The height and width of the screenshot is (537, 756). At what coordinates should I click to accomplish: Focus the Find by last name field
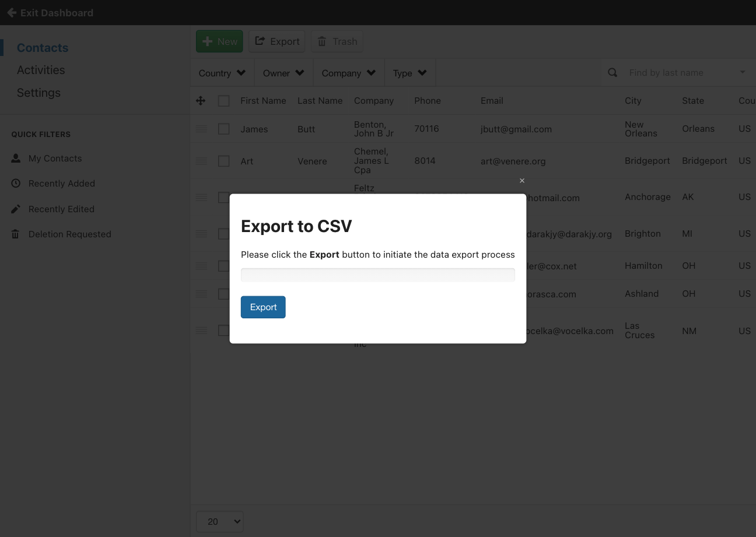coord(680,73)
